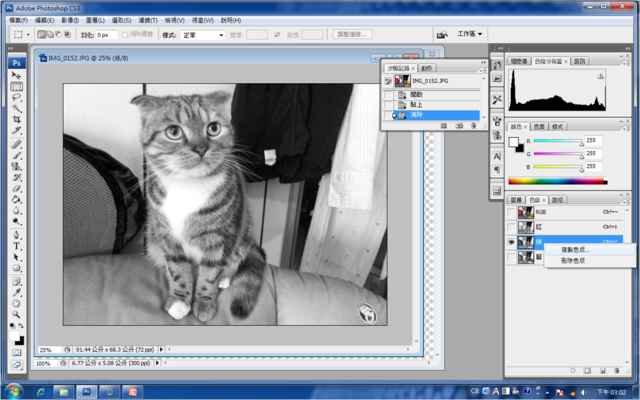Select the Paint Bucket tool
The width and height of the screenshot is (640, 400).
pos(16,199)
